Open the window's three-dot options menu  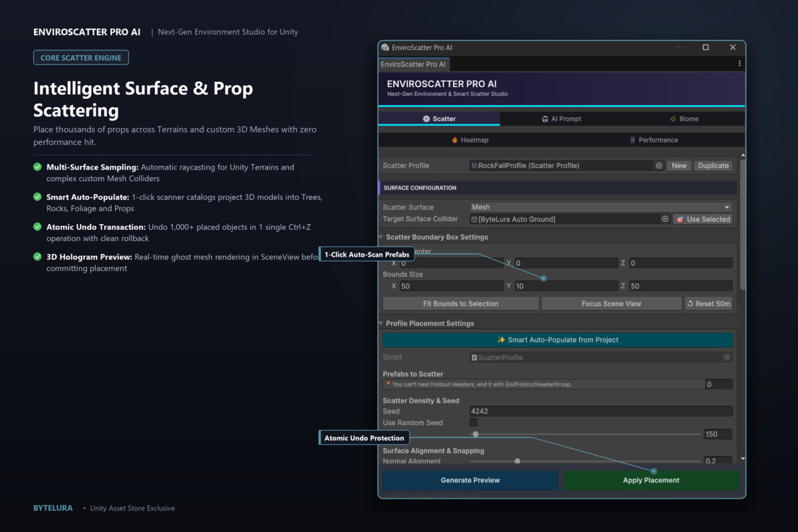coord(739,64)
